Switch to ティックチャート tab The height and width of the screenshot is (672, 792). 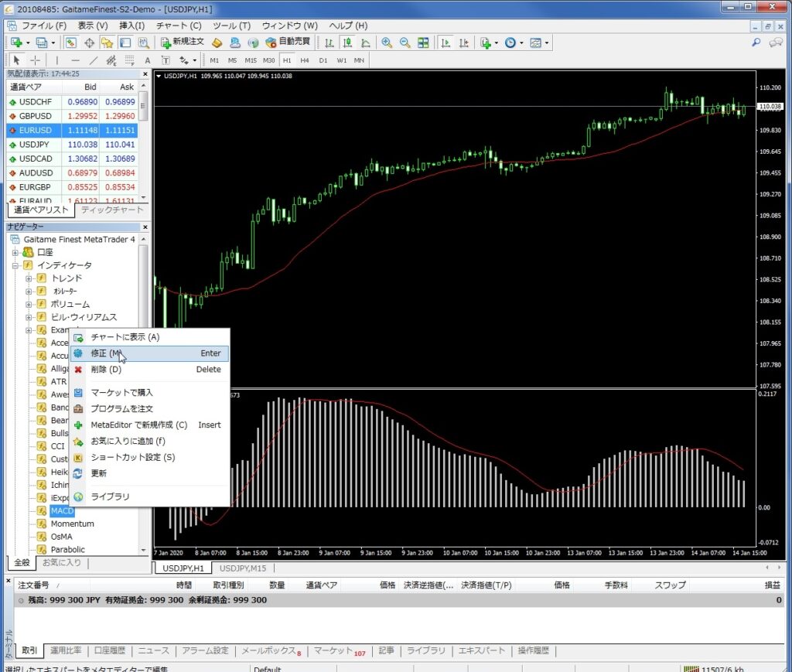click(112, 210)
